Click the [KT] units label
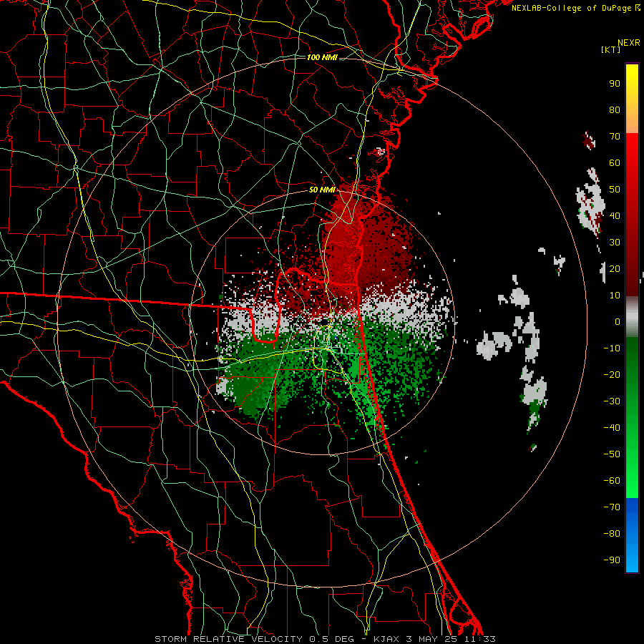This screenshot has width=644, height=644. (610, 49)
